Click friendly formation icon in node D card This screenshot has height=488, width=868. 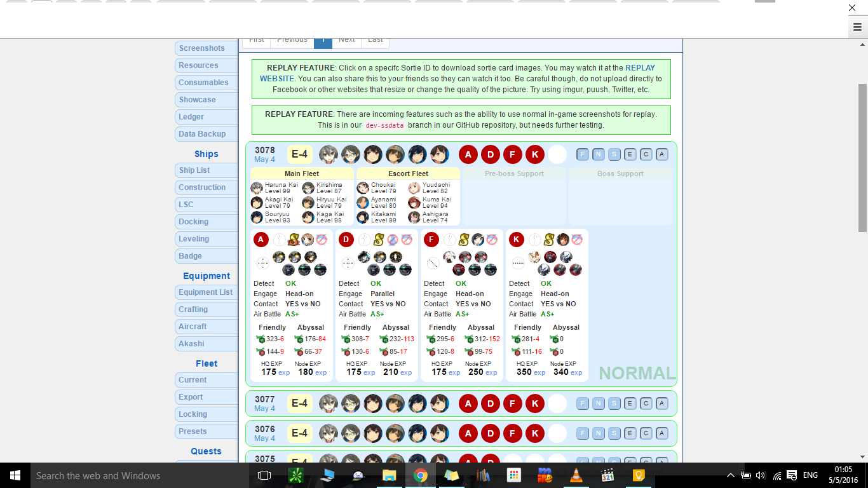pyautogui.click(x=365, y=240)
